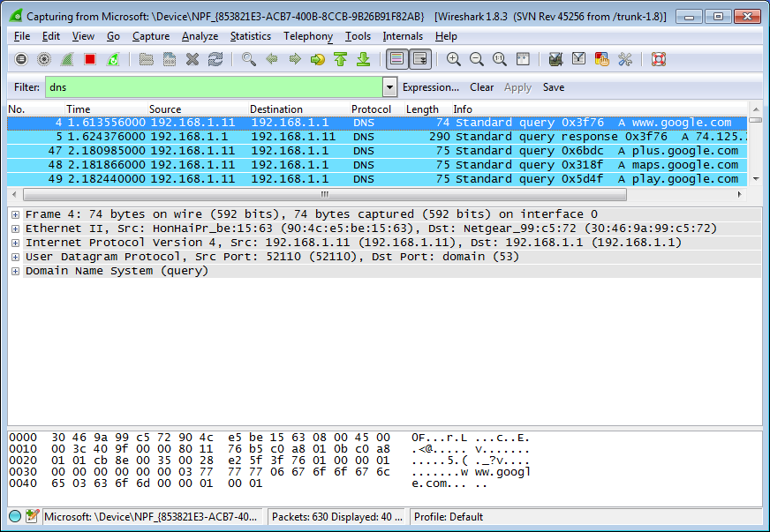
Task: Expand Frame 4 details
Action: point(15,214)
